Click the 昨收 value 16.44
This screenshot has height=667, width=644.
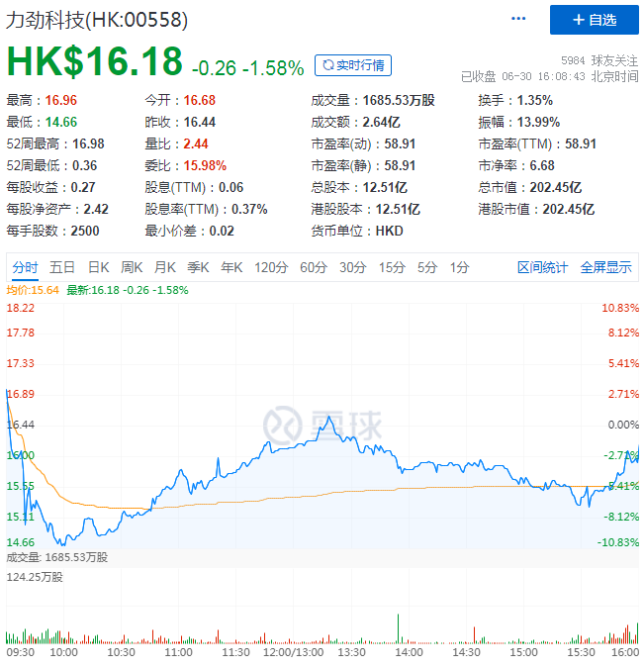tap(200, 122)
